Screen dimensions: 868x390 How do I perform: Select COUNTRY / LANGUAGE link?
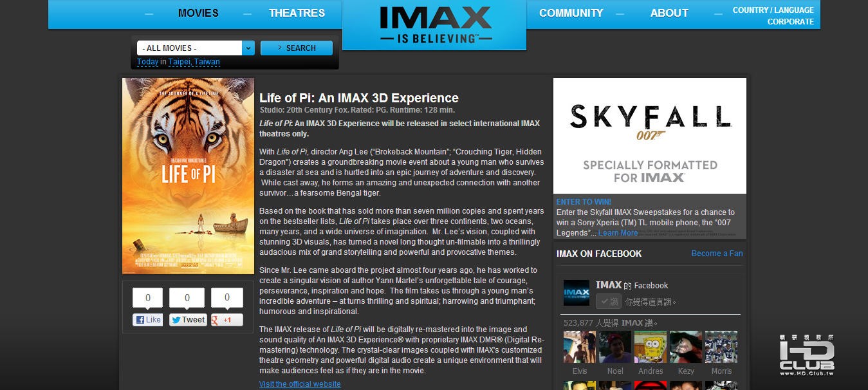(x=773, y=10)
